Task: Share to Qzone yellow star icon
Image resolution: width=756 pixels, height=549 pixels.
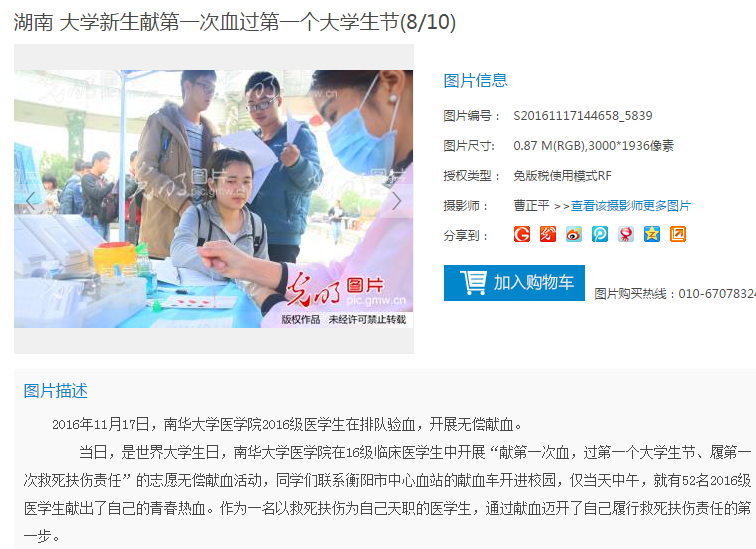Action: [652, 234]
